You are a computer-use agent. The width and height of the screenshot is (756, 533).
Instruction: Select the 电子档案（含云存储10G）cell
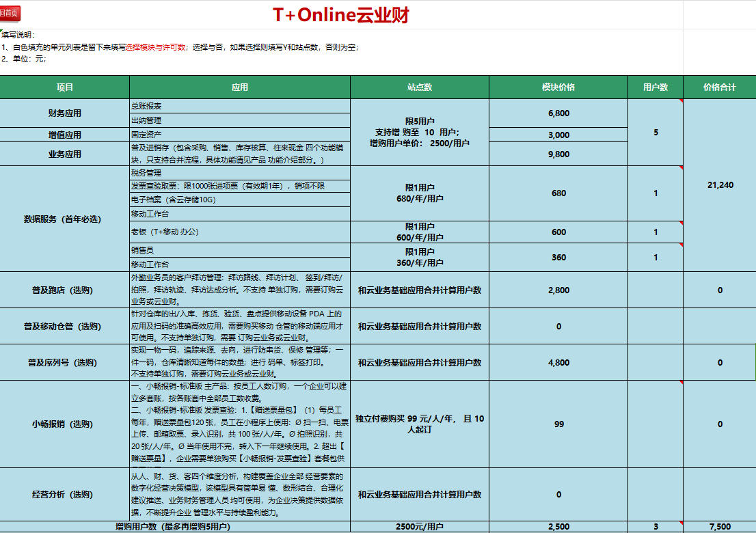click(x=240, y=200)
